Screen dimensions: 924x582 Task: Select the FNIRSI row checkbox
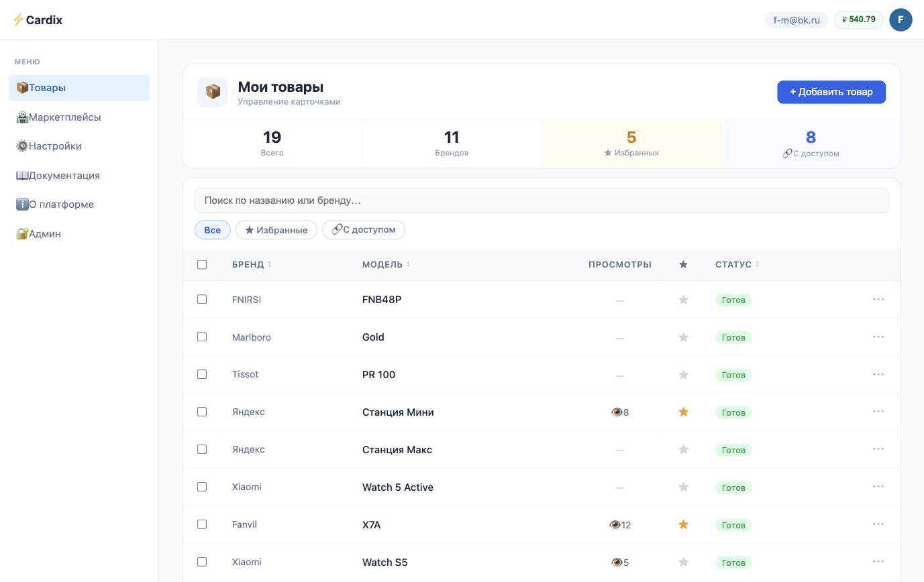pos(202,299)
